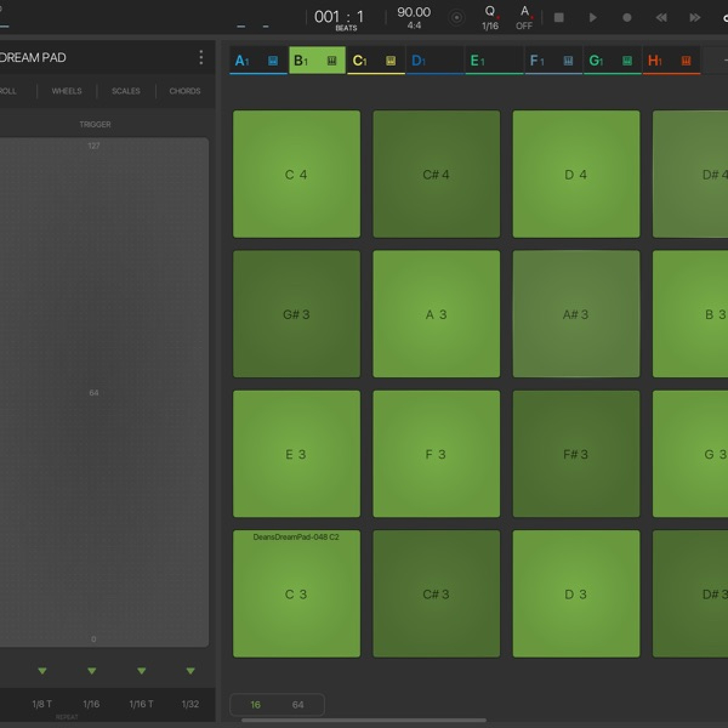
Task: Switch pad view to 16 pads
Action: [256, 705]
